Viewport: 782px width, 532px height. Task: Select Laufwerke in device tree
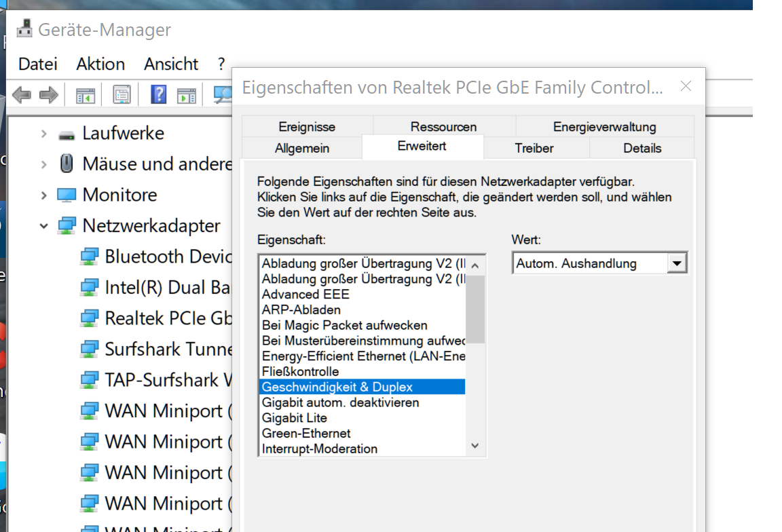pos(123,133)
